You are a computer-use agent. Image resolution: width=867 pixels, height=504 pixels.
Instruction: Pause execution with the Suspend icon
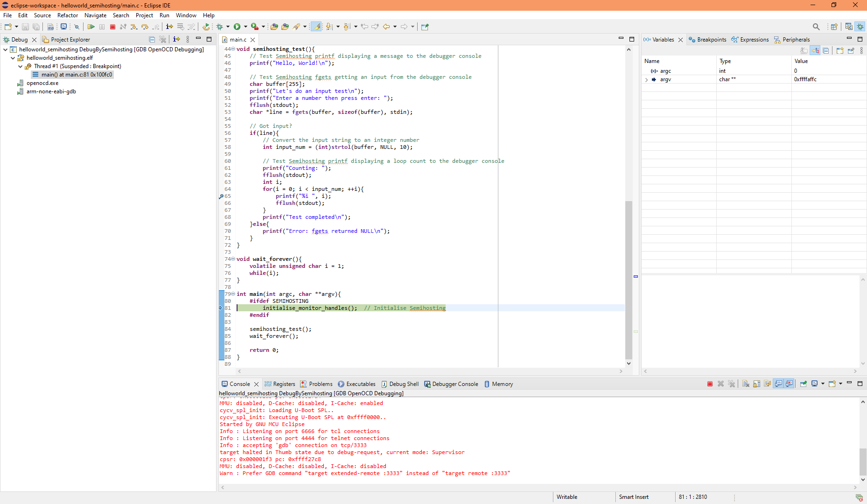(102, 27)
